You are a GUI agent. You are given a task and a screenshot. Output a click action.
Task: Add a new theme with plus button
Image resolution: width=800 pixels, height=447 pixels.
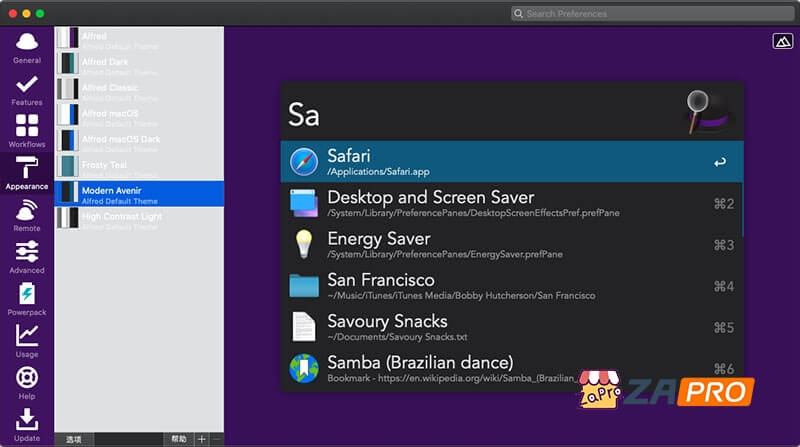pyautogui.click(x=201, y=439)
